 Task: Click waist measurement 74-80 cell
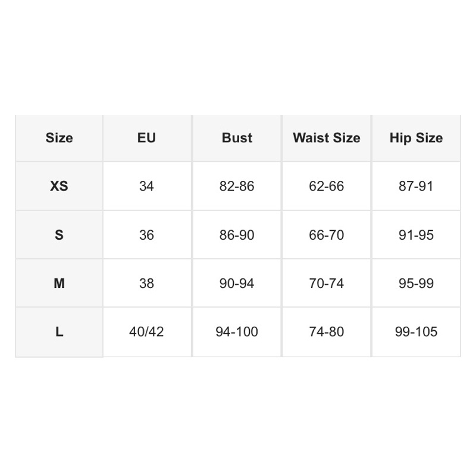[x=326, y=332]
